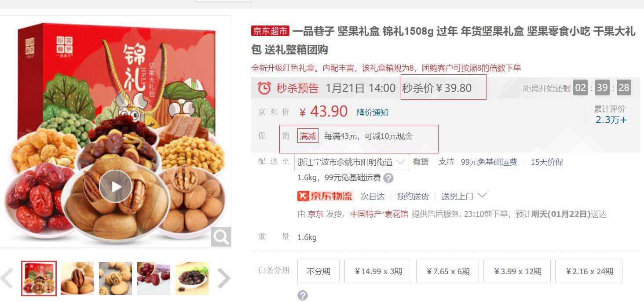Click 99元免基础运费 link

[x=489, y=162]
